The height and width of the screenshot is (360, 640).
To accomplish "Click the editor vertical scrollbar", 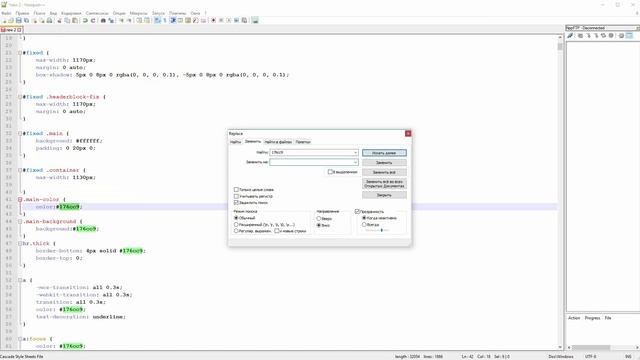I will click(x=560, y=192).
